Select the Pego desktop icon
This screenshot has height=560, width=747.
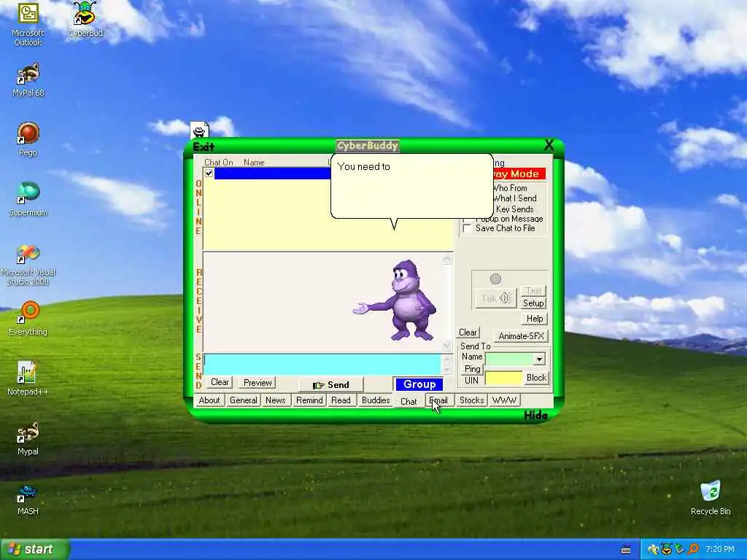[28, 139]
